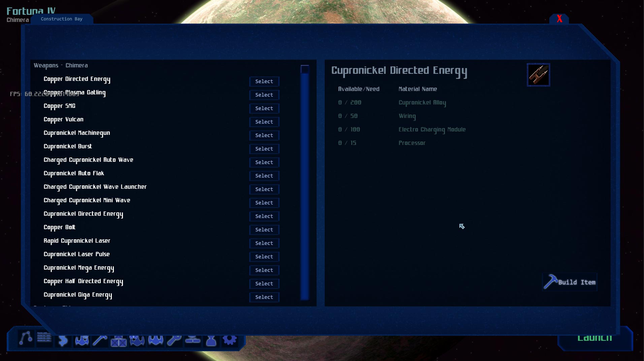Click the 'Cupronickel Laser Pulse' entry
Screen dimensions: 644x361
click(77, 254)
